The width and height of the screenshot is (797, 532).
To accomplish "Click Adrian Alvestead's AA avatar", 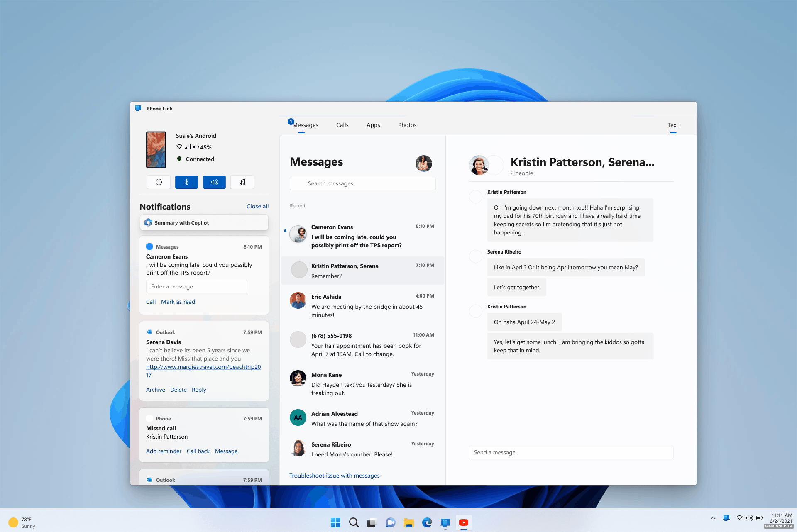I will [x=298, y=417].
